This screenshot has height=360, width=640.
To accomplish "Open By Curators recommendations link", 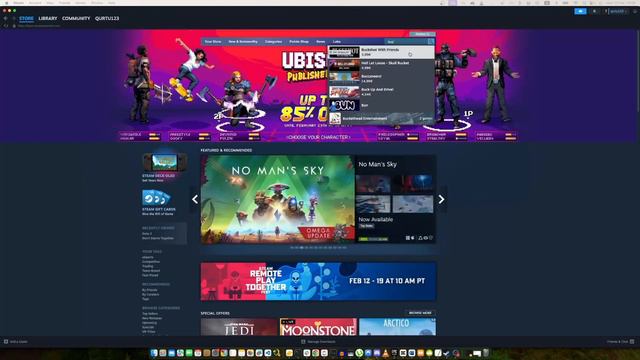I will [151, 294].
